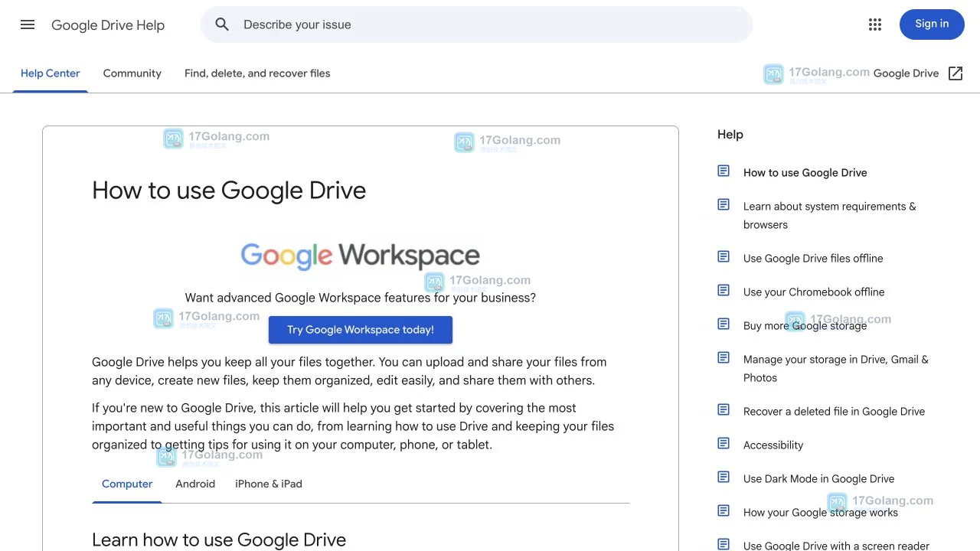The height and width of the screenshot is (551, 980).
Task: Open the hamburger main menu
Action: (x=28, y=24)
